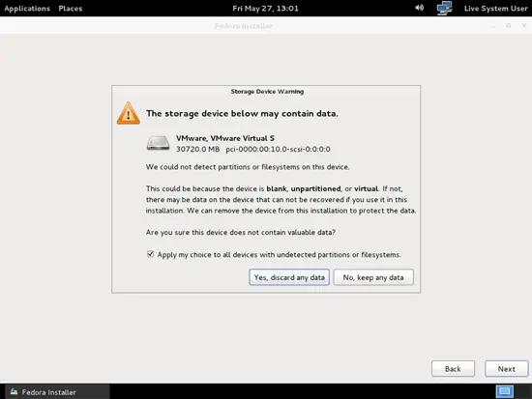The width and height of the screenshot is (532, 399).
Task: Click the Fedora Installer window title
Action: coord(243,26)
